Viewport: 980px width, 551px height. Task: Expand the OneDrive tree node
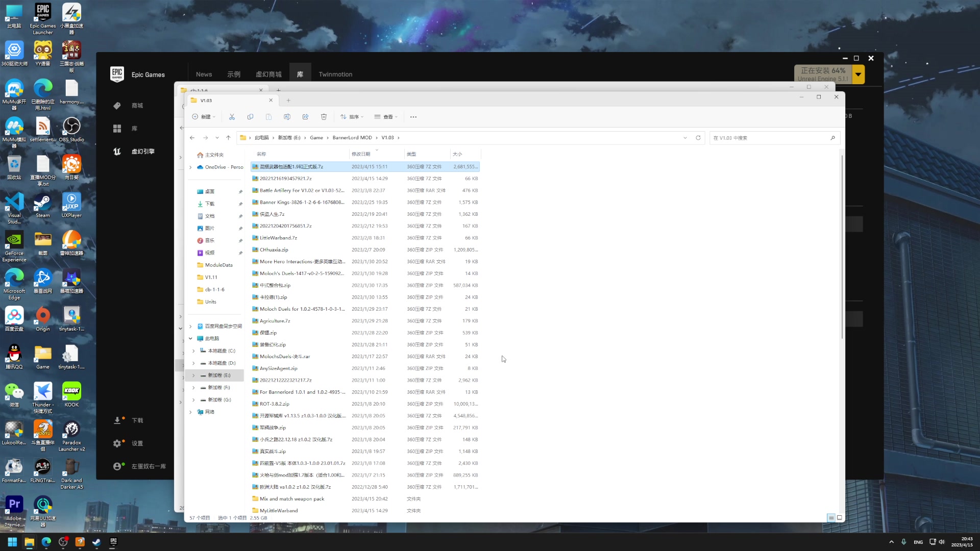[190, 167]
